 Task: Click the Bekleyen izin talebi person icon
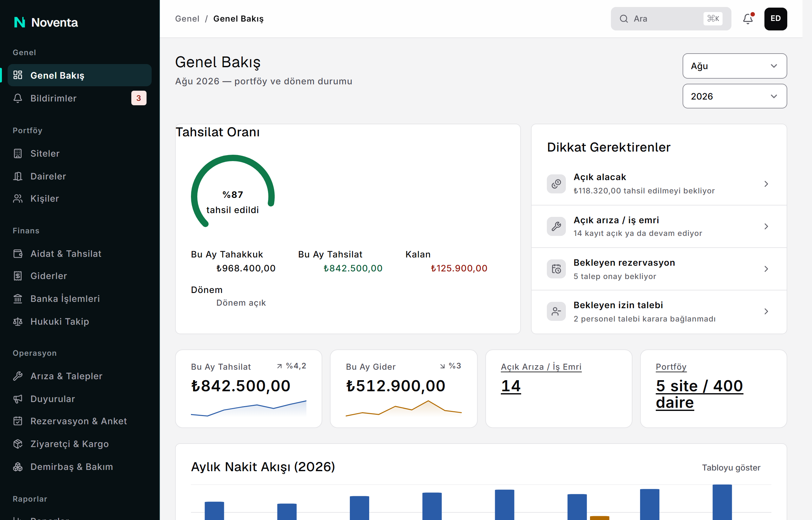point(556,311)
